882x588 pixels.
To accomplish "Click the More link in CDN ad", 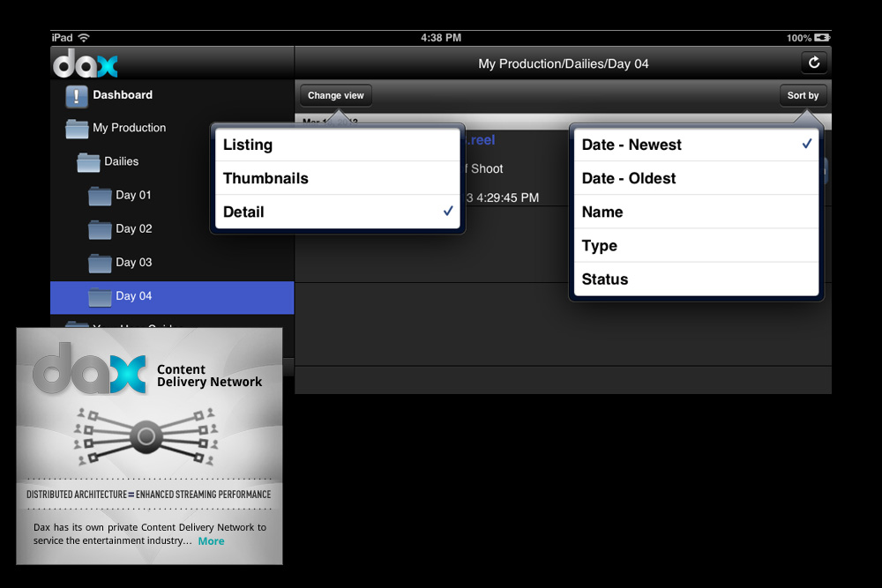I will (211, 540).
